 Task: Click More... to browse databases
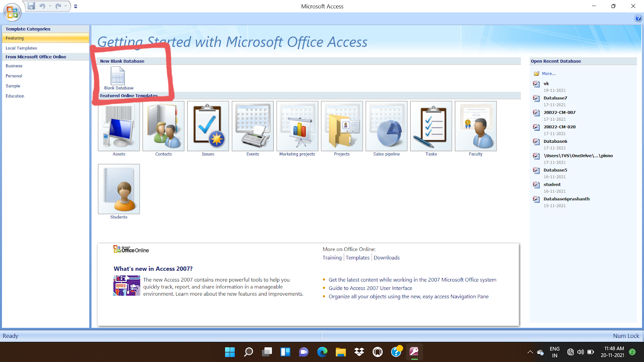pos(549,74)
